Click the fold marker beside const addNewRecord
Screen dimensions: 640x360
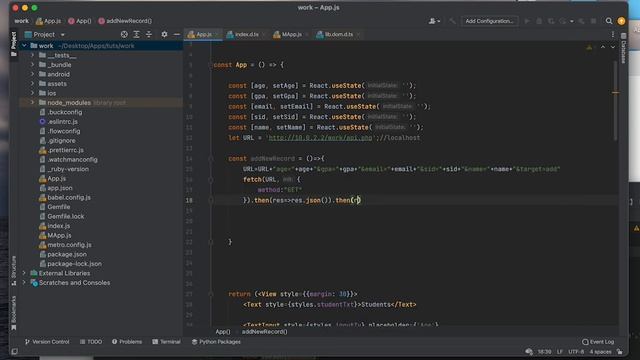211,158
